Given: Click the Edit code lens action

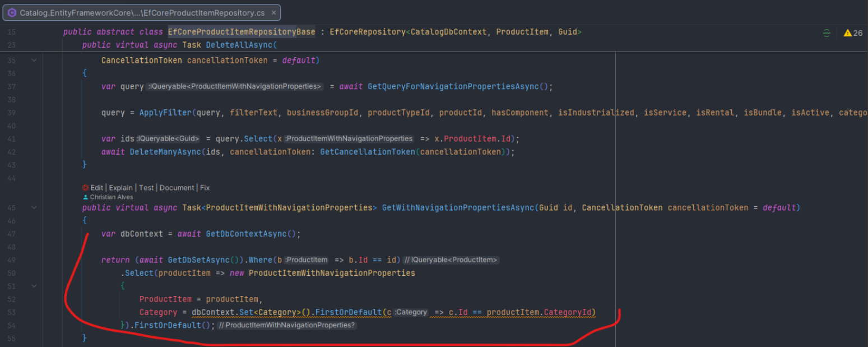Looking at the screenshot, I should pos(97,188).
